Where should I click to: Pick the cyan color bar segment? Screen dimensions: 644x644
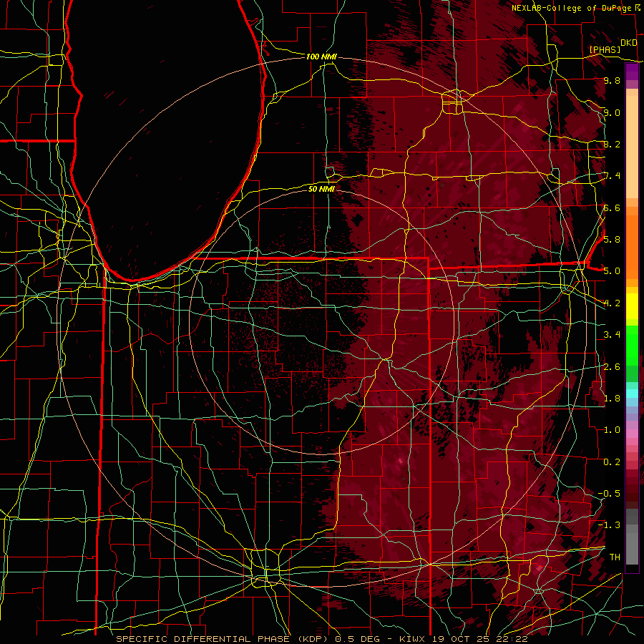coord(632,394)
